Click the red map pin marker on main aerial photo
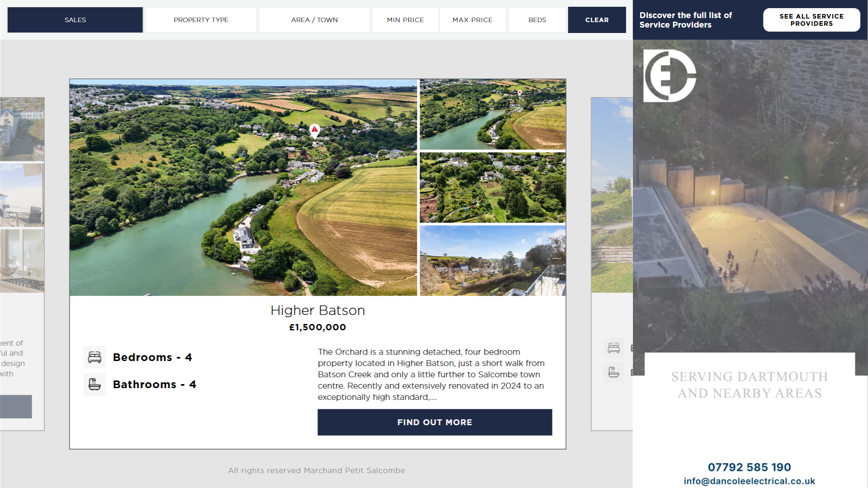868x488 pixels. click(x=315, y=131)
